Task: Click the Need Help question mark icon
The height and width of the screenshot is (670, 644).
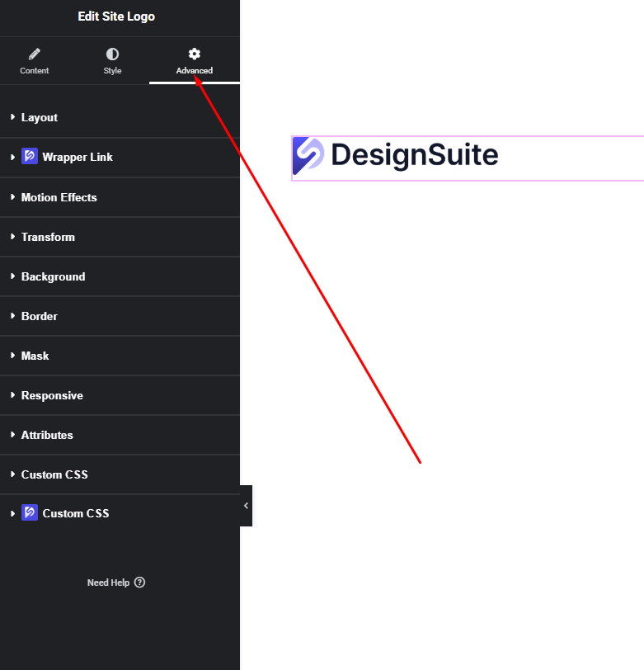Action: (139, 583)
